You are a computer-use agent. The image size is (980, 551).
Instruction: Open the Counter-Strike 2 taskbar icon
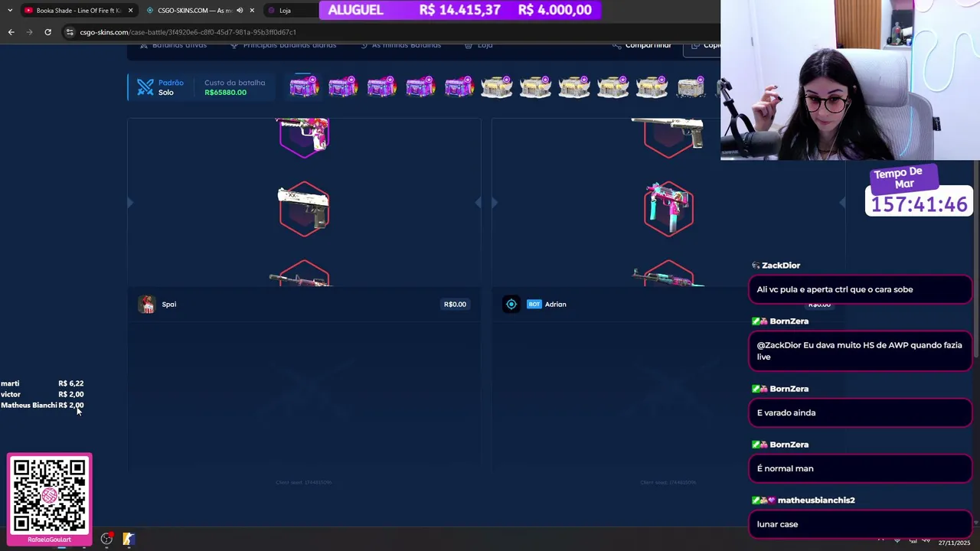coord(129,539)
